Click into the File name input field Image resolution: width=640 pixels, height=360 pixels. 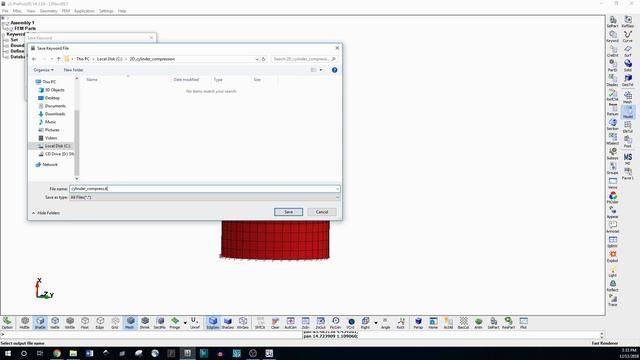[x=202, y=189]
